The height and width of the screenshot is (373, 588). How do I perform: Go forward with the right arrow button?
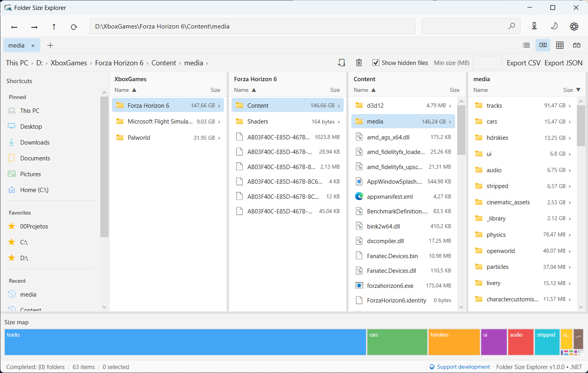click(34, 27)
